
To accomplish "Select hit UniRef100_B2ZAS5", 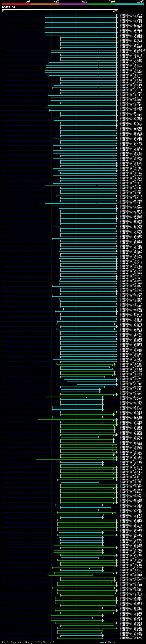I will (x=131, y=397).
